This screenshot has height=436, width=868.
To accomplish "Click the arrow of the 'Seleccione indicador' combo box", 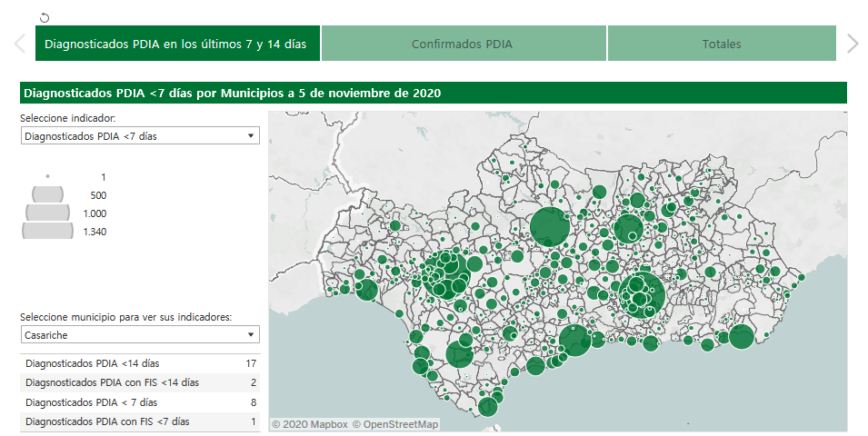I will click(250, 136).
